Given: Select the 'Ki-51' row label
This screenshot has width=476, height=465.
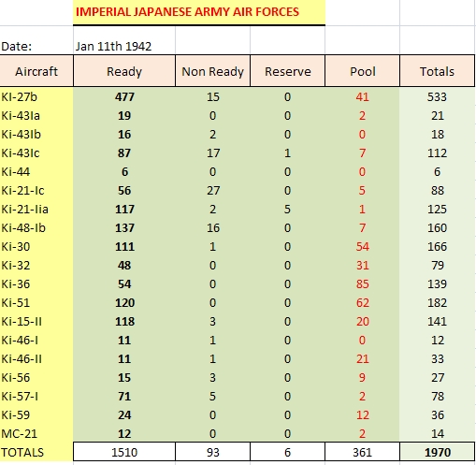Looking at the screenshot, I should click(36, 303).
